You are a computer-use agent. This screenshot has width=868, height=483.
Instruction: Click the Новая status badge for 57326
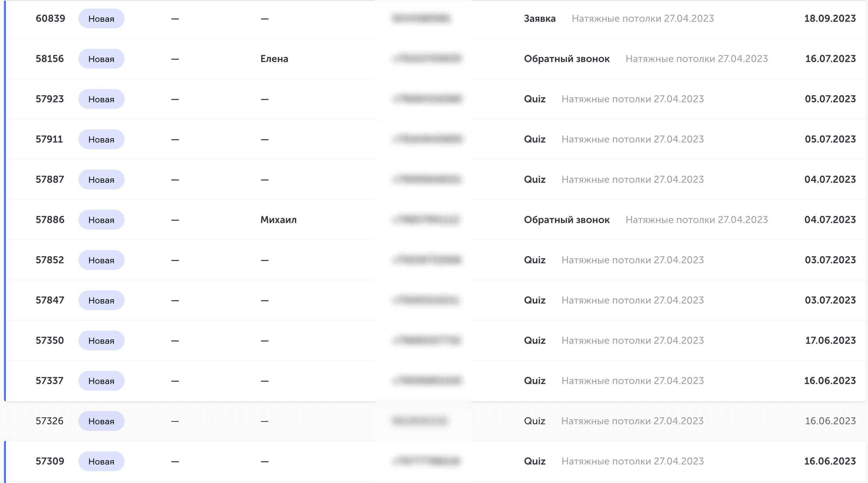[101, 421]
